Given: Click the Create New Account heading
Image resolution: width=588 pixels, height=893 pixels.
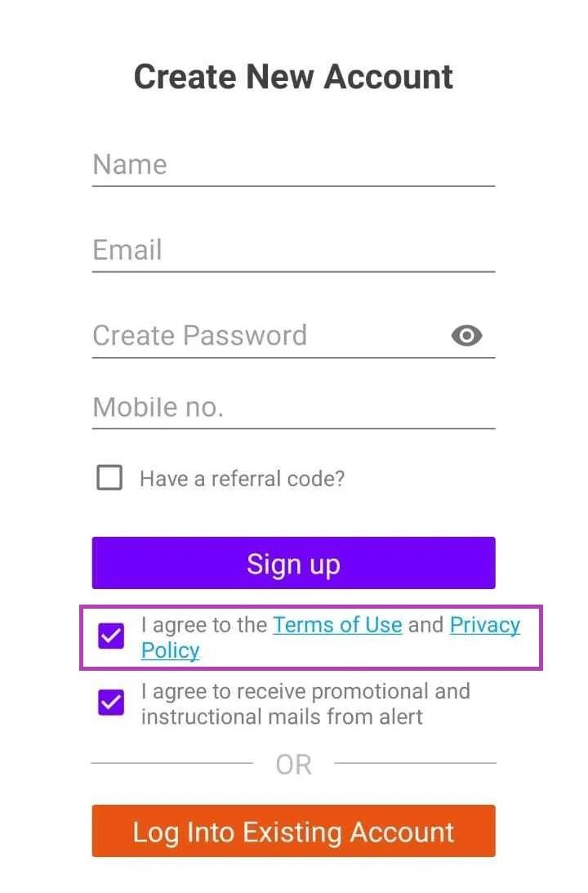Looking at the screenshot, I should pyautogui.click(x=293, y=77).
